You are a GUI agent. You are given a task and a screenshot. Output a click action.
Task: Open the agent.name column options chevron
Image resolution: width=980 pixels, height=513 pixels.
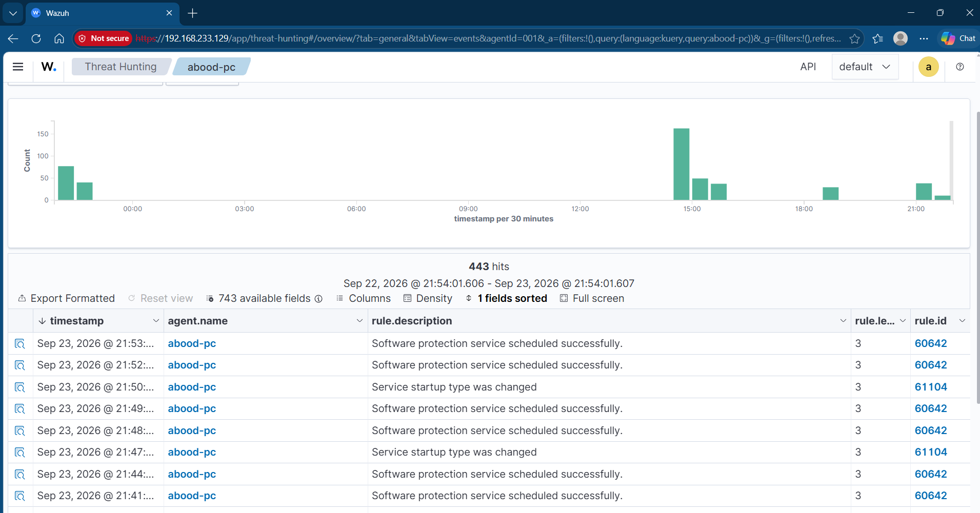click(359, 321)
